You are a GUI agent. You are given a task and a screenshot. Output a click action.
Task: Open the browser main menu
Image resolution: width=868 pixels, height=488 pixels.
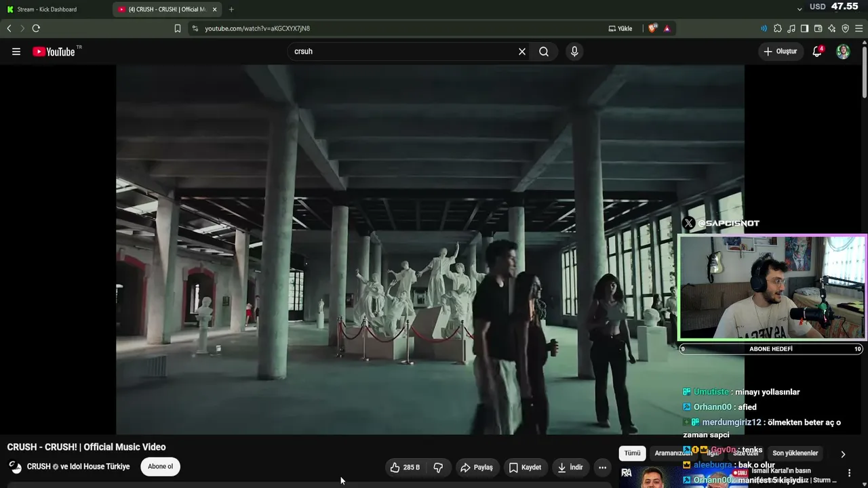point(859,28)
